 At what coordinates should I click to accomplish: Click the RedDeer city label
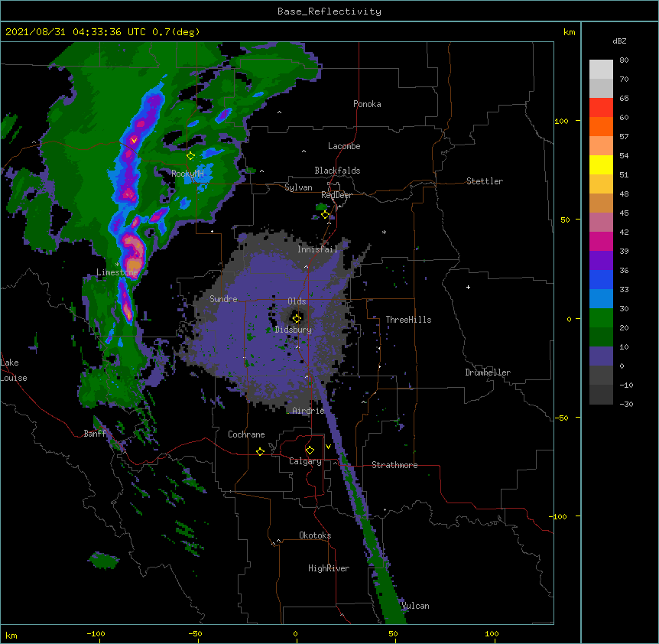(336, 195)
